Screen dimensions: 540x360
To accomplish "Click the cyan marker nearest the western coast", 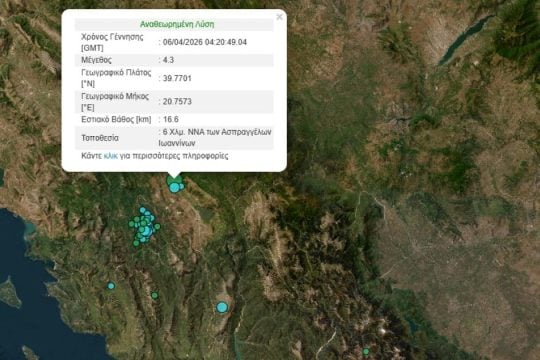I will click(x=111, y=286).
